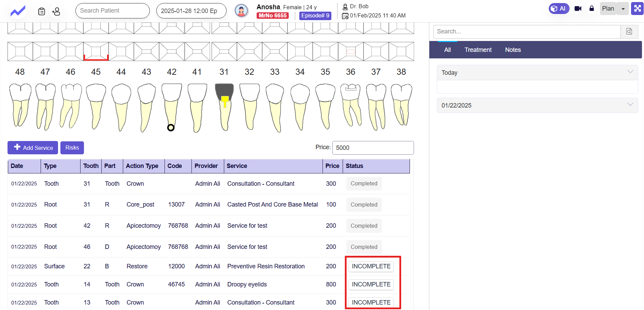Select tooth 38 molar image

(x=401, y=105)
